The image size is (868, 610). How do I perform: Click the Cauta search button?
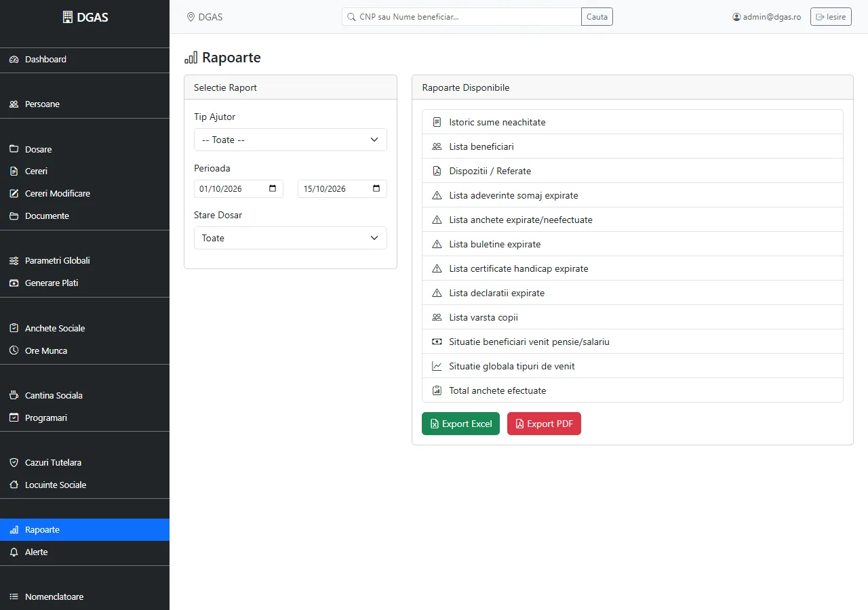coord(597,17)
